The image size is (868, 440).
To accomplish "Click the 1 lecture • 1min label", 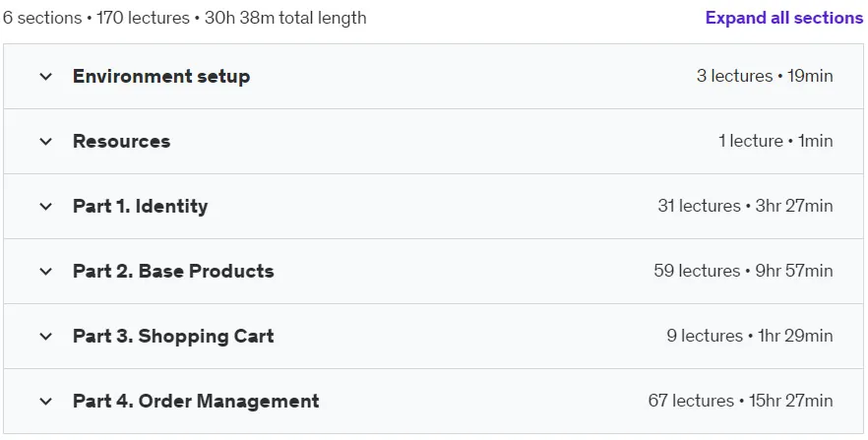I will coord(775,141).
